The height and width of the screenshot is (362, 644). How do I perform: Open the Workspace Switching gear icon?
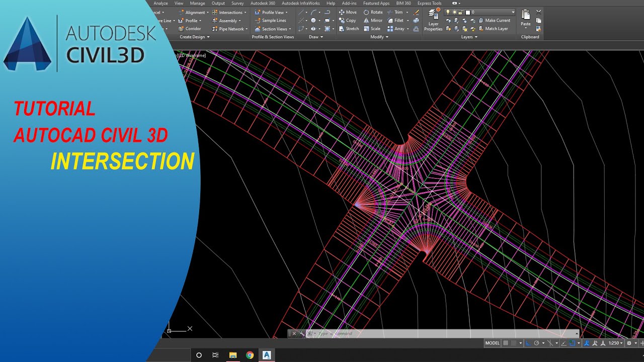coord(629,343)
